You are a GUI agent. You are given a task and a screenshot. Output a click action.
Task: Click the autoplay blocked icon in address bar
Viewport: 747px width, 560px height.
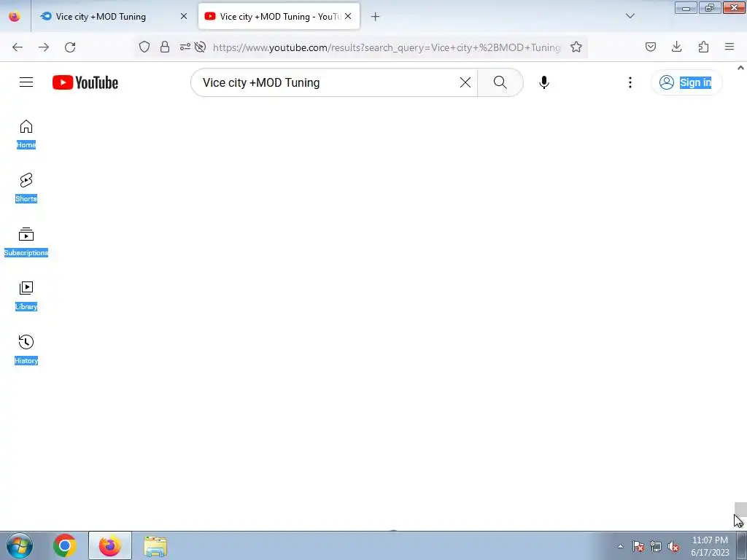(201, 47)
